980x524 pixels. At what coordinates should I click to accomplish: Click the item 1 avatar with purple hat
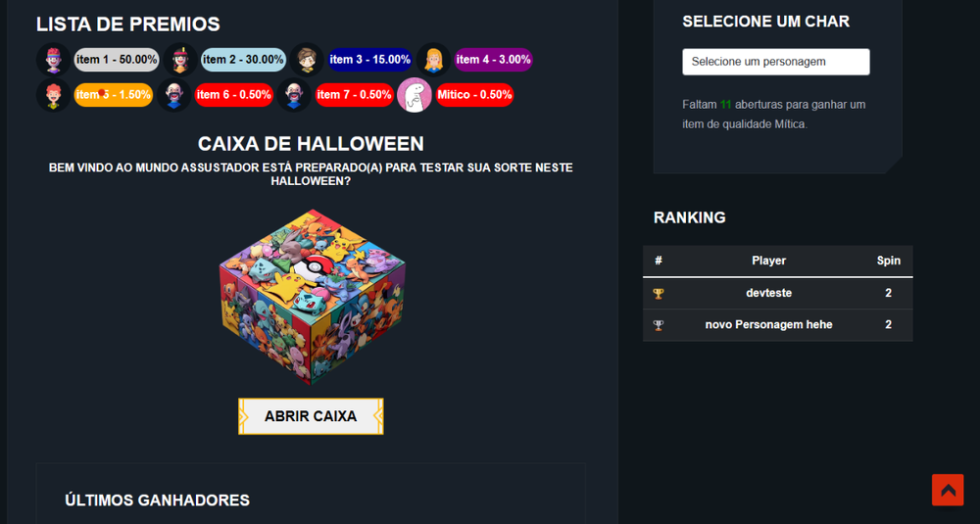54,60
